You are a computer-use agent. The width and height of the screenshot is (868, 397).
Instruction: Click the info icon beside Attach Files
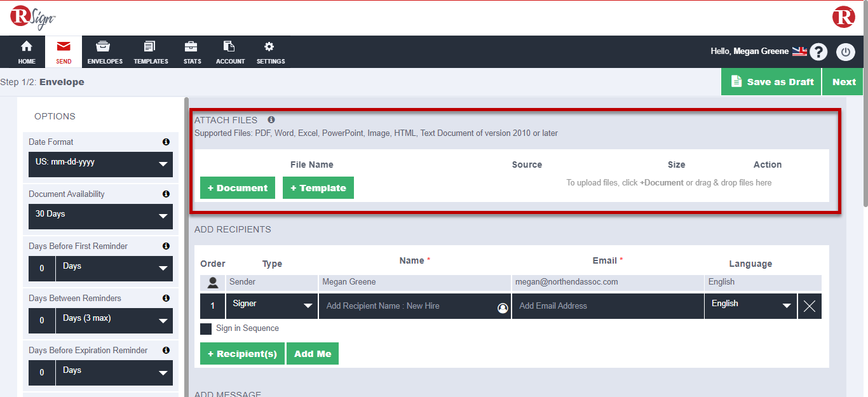coord(271,120)
